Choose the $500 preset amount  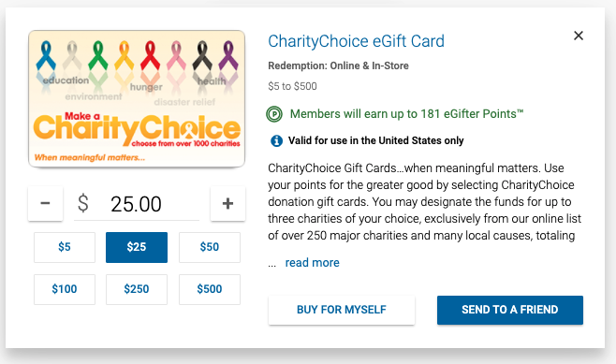[210, 289]
